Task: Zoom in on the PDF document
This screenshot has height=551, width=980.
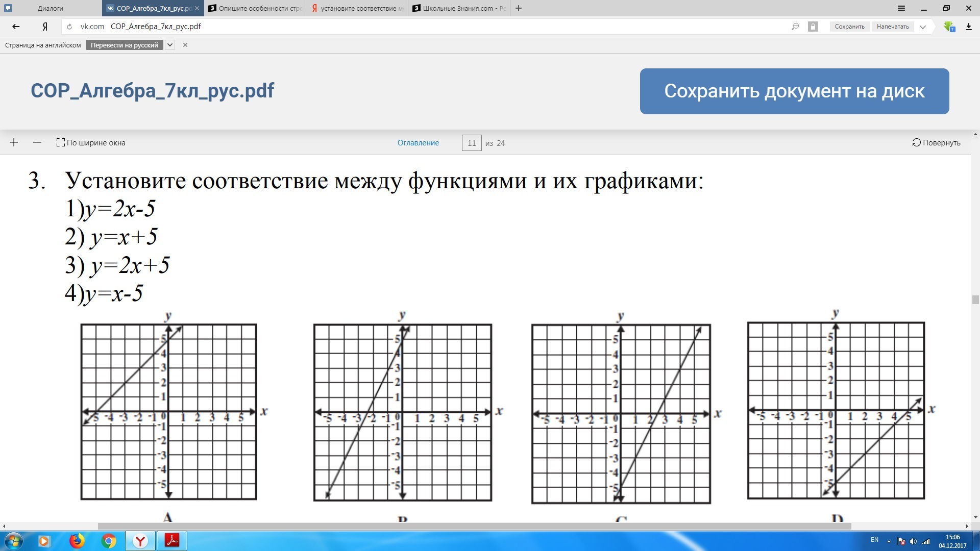Action: click(x=13, y=142)
